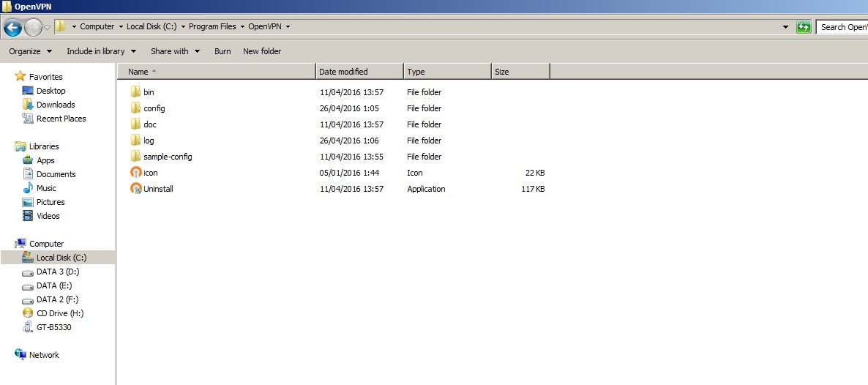
Task: Select the sample-config folder icon
Action: pyautogui.click(x=136, y=156)
